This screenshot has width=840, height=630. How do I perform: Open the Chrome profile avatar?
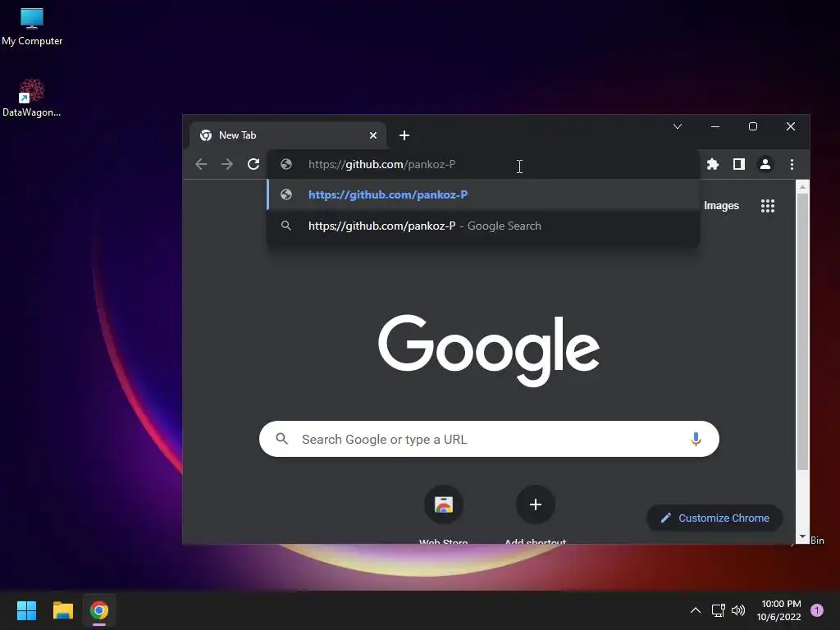point(765,164)
